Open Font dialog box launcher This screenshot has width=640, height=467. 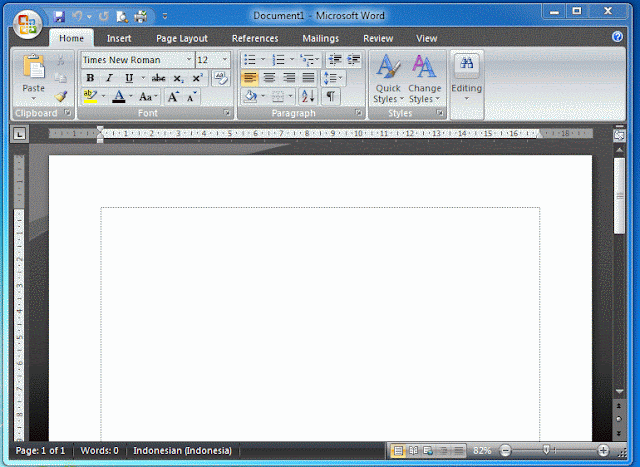[x=227, y=113]
